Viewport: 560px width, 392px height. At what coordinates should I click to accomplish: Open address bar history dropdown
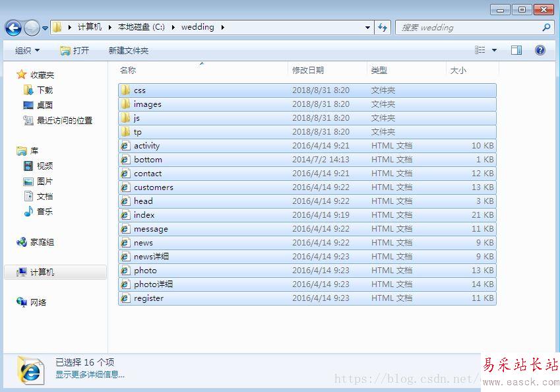tap(367, 28)
